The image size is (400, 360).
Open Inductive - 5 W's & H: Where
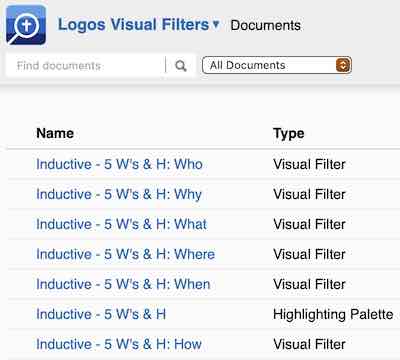click(126, 254)
